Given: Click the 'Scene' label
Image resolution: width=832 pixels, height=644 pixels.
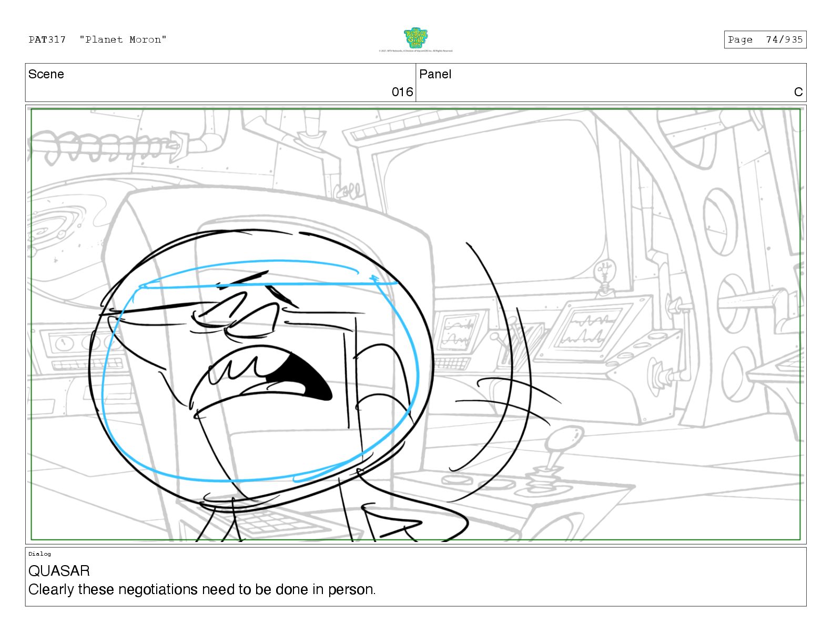Looking at the screenshot, I should pyautogui.click(x=46, y=74).
